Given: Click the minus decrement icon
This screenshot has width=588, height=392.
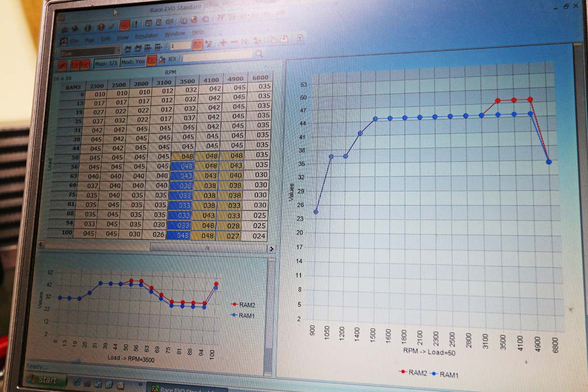Looking at the screenshot, I should click(234, 42).
